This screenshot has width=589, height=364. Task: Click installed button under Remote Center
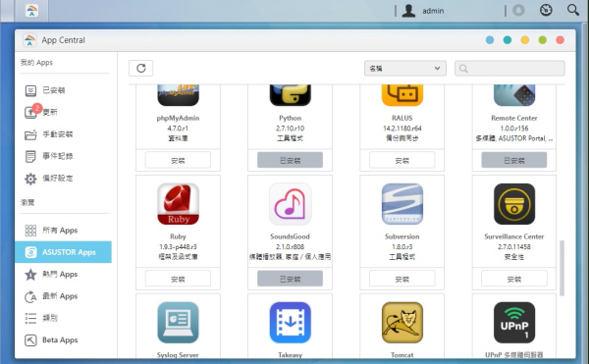point(514,160)
